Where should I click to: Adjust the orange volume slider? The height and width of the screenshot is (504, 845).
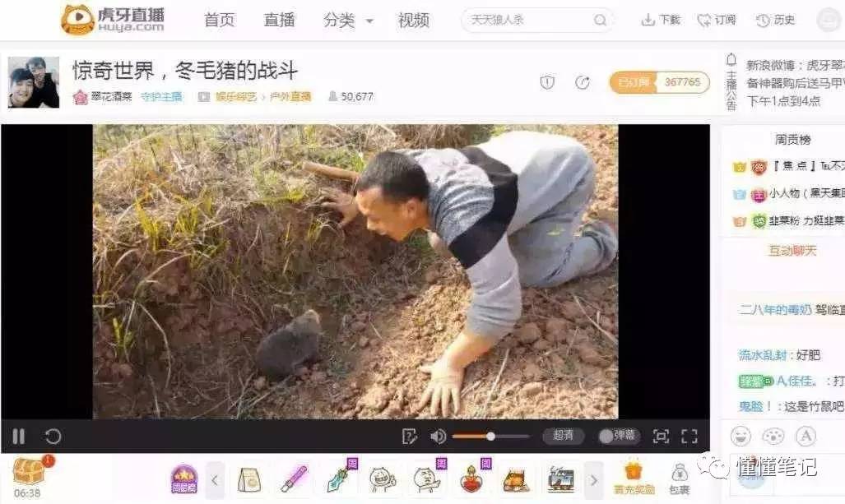coord(490,437)
